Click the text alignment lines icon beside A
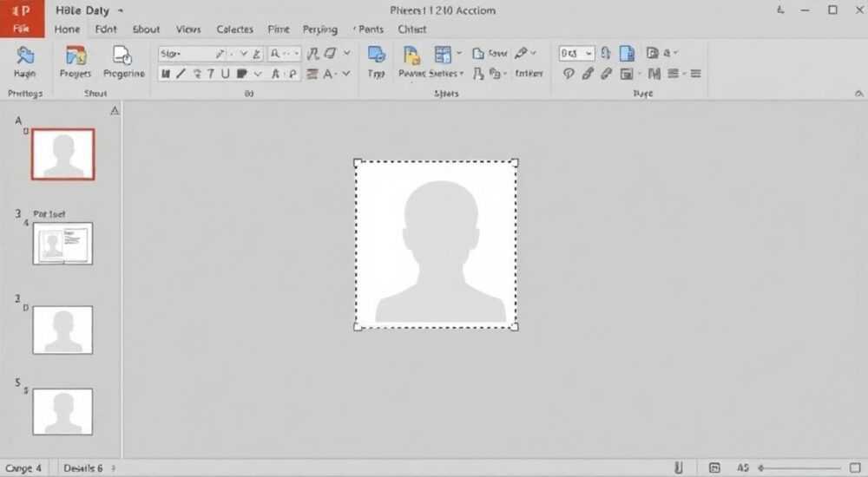This screenshot has width=868, height=477. pyautogui.click(x=312, y=74)
